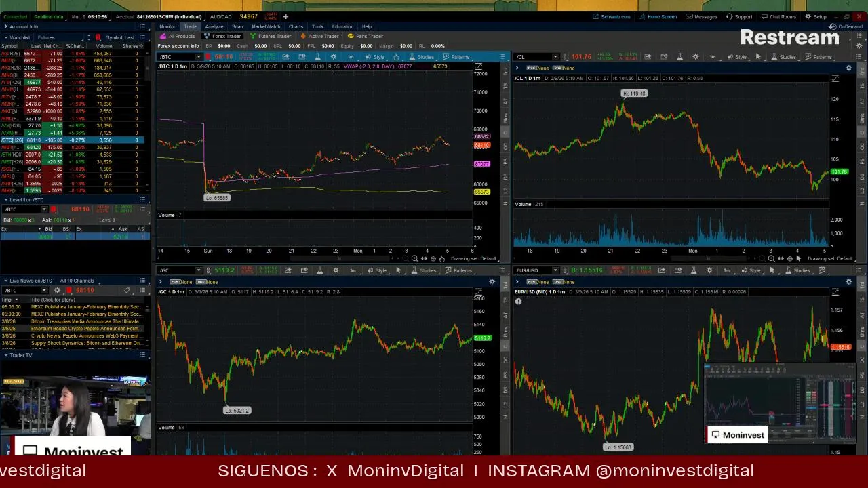The width and height of the screenshot is (868, 488).
Task: Open Patterns on the /CL chart
Action: (x=818, y=57)
